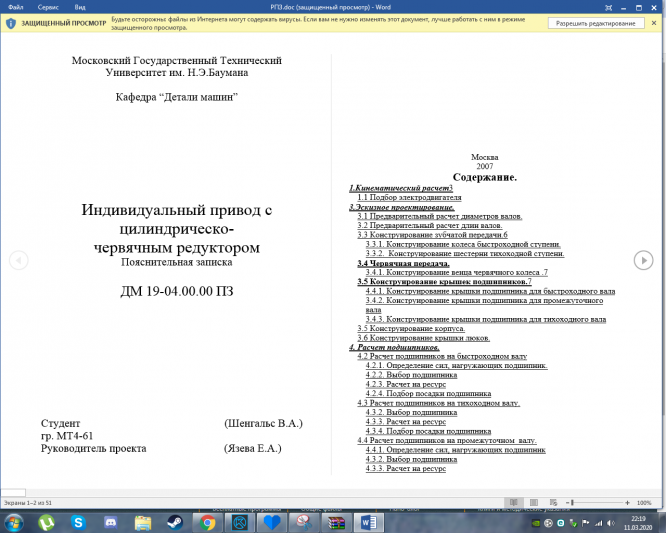Adjust the zoom slider handle
The height and width of the screenshot is (533, 666).
click(x=572, y=503)
